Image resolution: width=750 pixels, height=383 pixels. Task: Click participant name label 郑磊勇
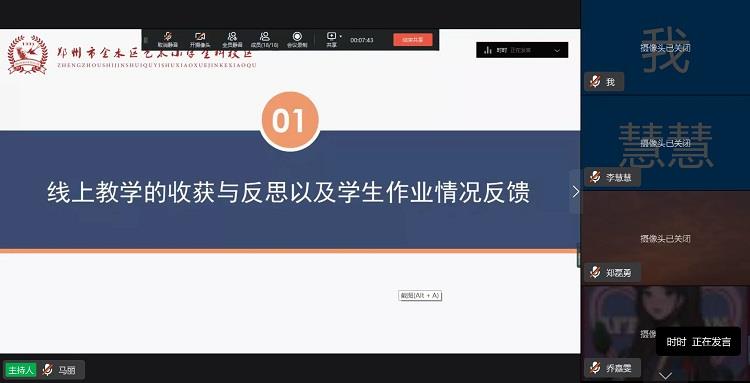[618, 273]
